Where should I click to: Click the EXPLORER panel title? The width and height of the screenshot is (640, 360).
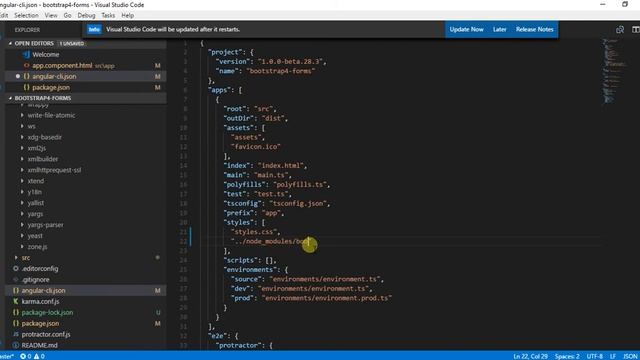pos(27,30)
